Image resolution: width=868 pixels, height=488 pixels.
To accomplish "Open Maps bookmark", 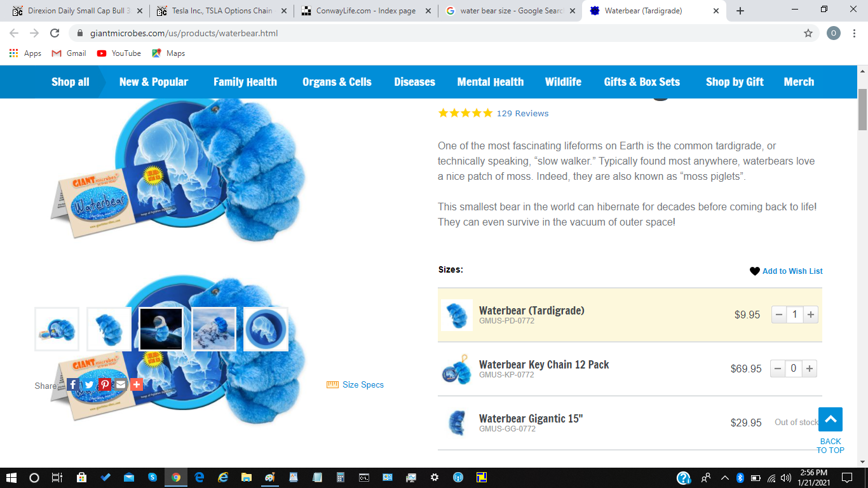I will [168, 53].
